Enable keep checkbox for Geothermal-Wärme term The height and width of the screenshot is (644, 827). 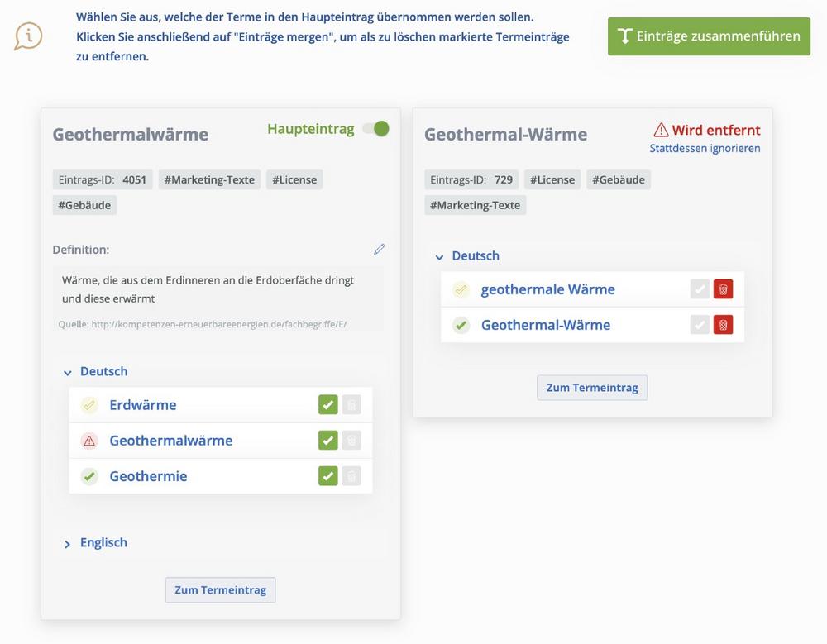700,325
